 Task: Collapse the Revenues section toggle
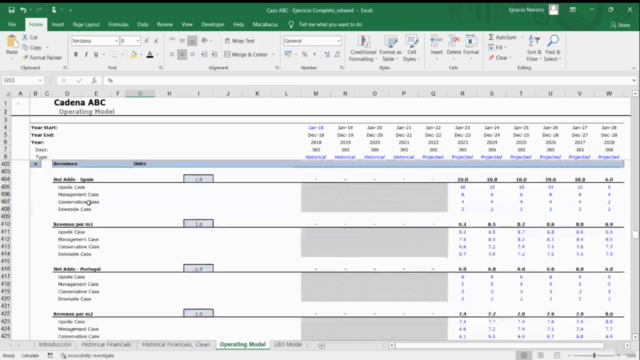[x=36, y=164]
